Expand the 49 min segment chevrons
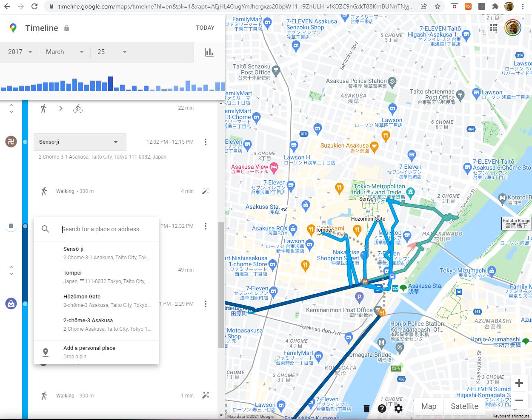532x420 pixels. tap(11, 270)
